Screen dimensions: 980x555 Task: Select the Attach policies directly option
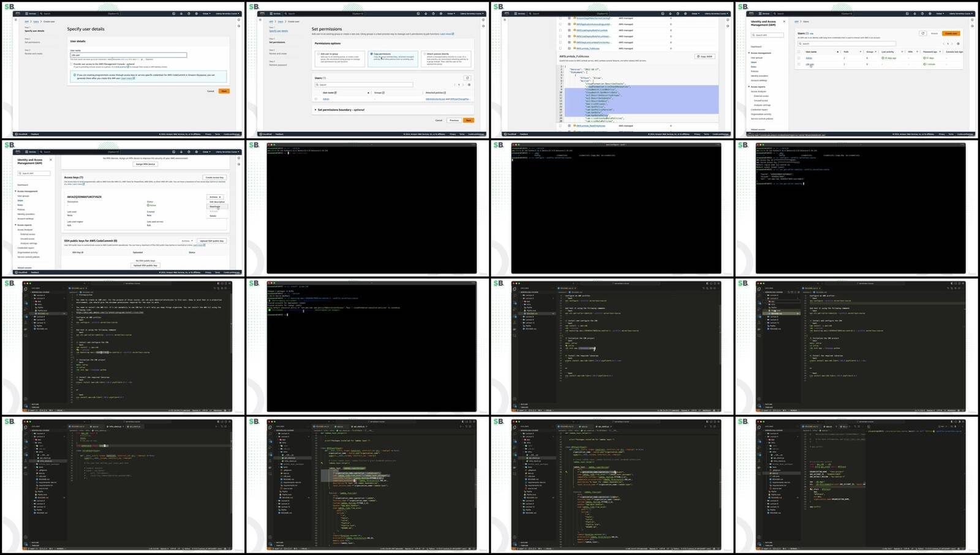pos(446,59)
